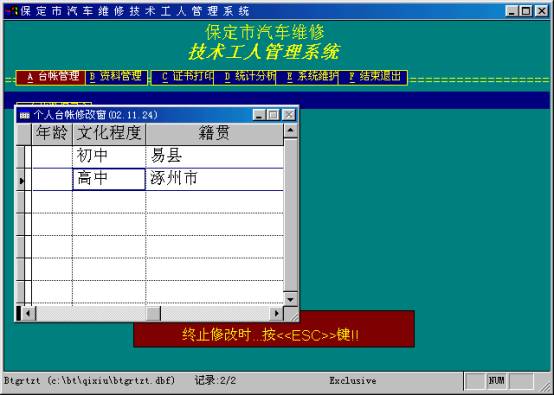Screen dimensions: 554x395
Task: Open the A 台帐管理 menu
Action: (x=51, y=77)
